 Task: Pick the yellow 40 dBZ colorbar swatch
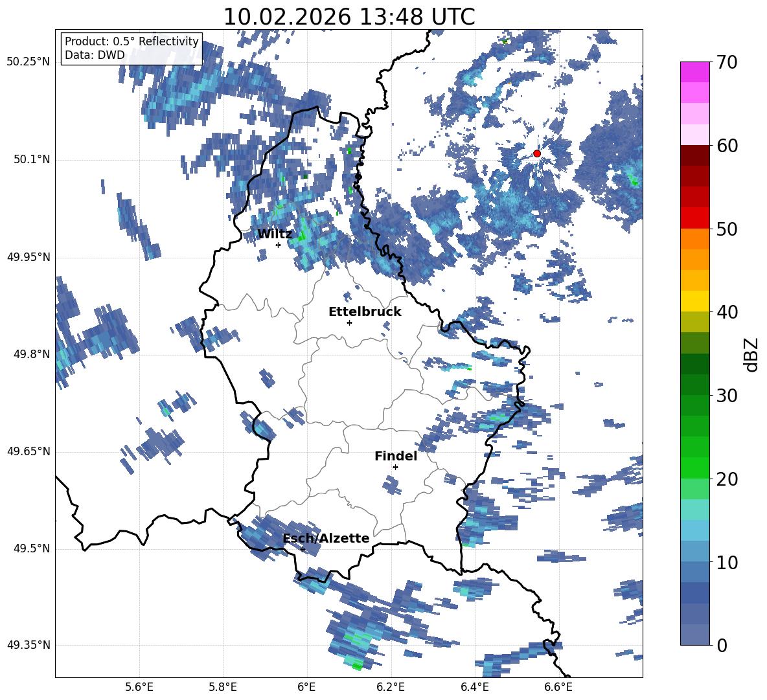click(x=694, y=301)
